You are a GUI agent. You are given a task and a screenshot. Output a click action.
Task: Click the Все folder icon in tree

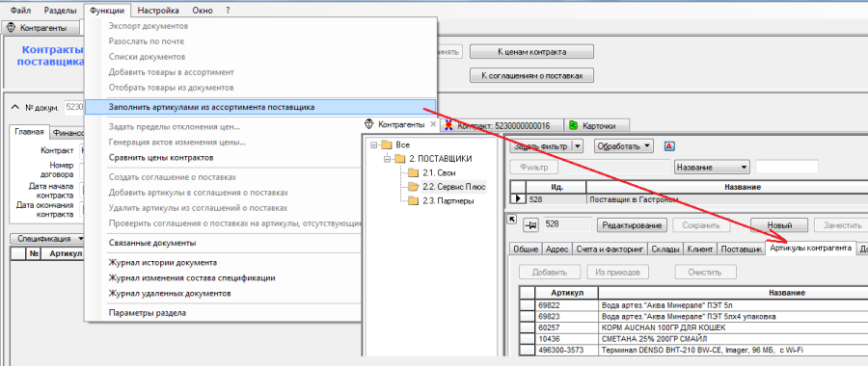(x=387, y=144)
